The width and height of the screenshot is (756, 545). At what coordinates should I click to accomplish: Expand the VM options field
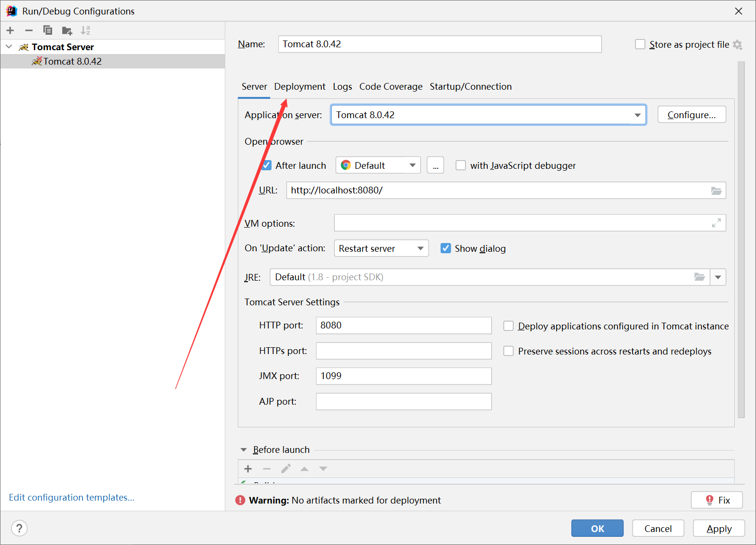tap(716, 223)
